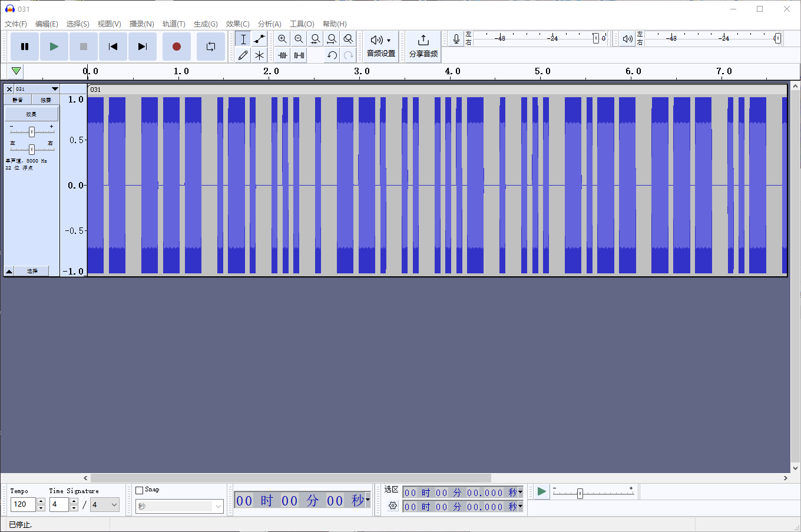Open the 效果(C) menu
Image resolution: width=801 pixels, height=532 pixels.
coord(238,24)
